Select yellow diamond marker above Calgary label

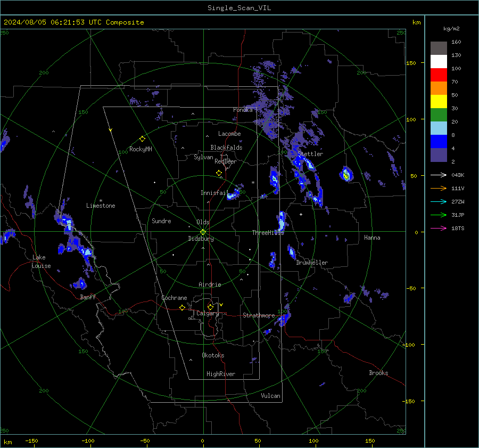210,307
